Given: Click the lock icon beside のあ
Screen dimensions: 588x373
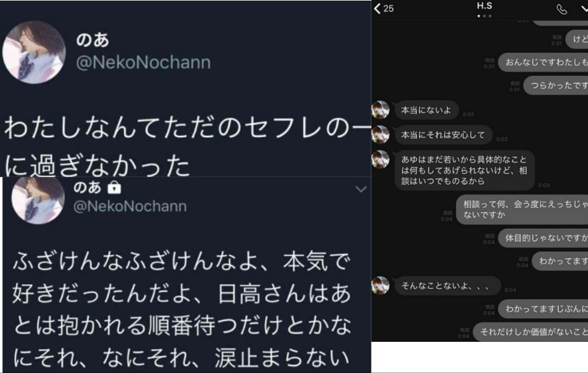Looking at the screenshot, I should [115, 188].
